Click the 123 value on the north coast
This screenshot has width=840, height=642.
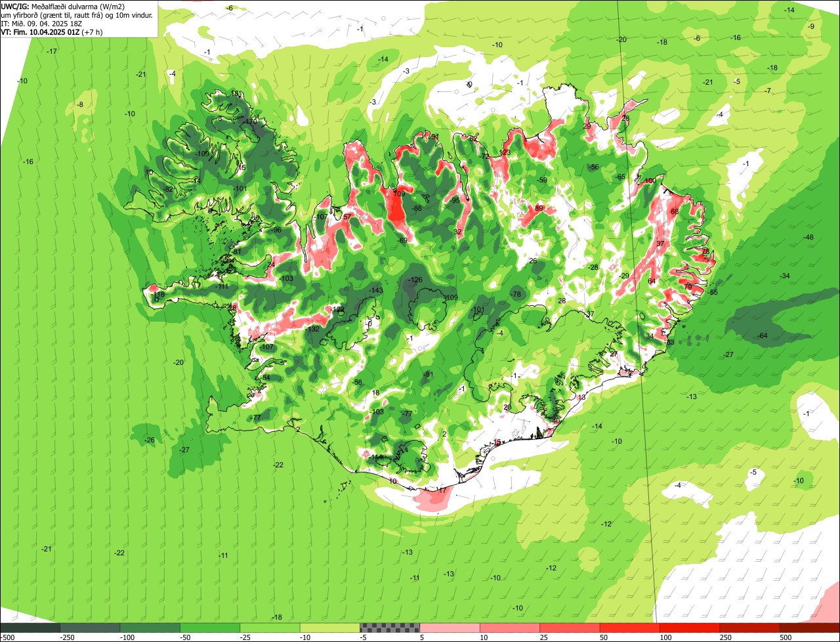point(504,152)
